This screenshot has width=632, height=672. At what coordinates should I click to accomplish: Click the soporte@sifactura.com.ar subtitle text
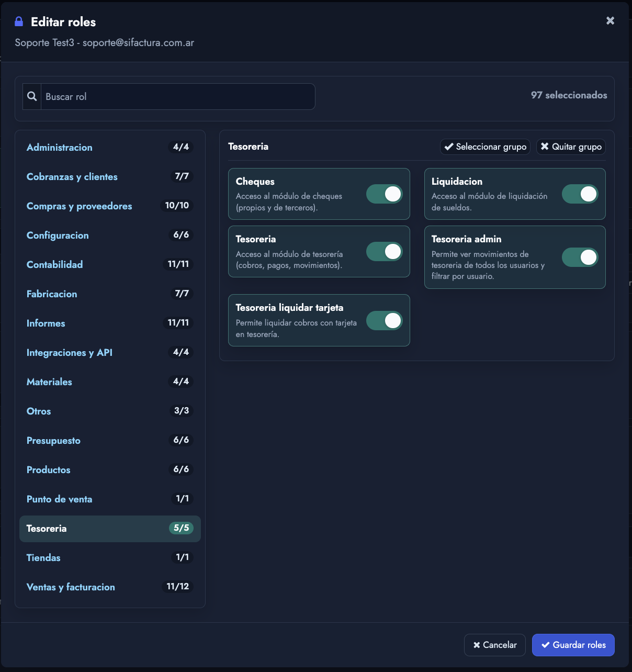(138, 42)
